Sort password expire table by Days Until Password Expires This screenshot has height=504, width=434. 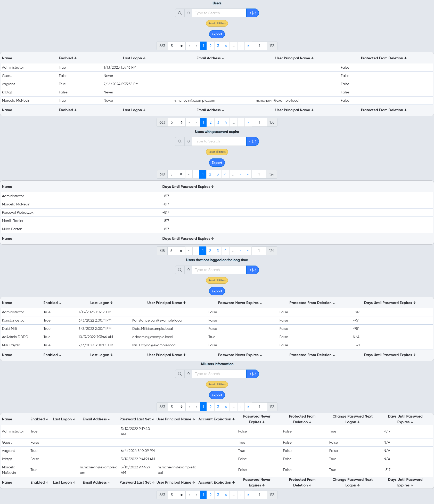point(188,187)
